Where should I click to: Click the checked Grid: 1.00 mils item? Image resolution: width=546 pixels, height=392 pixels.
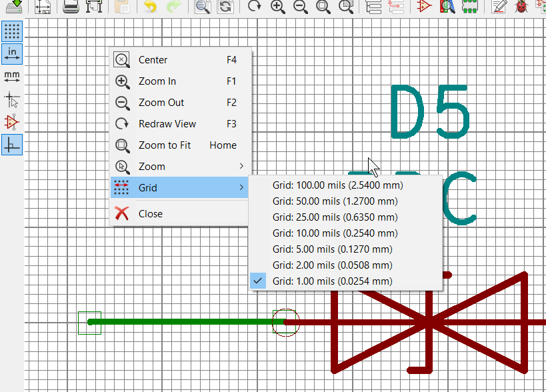pyautogui.click(x=332, y=281)
